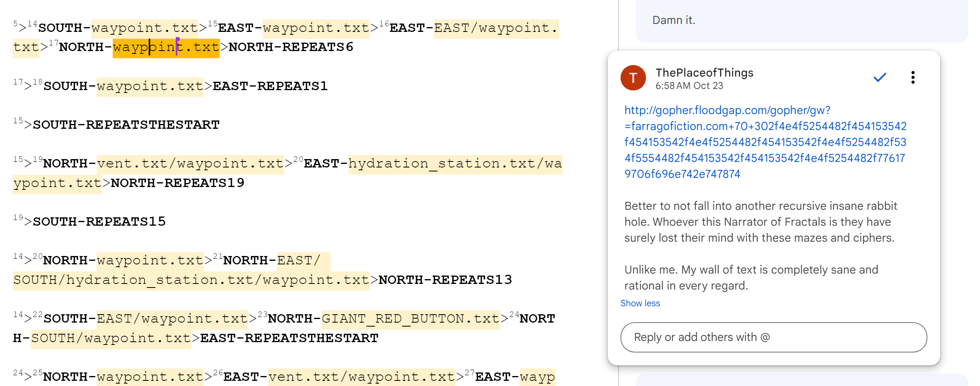
Task: Place the cursor in the NORTH-REPEATS6 text
Action: 291,47
